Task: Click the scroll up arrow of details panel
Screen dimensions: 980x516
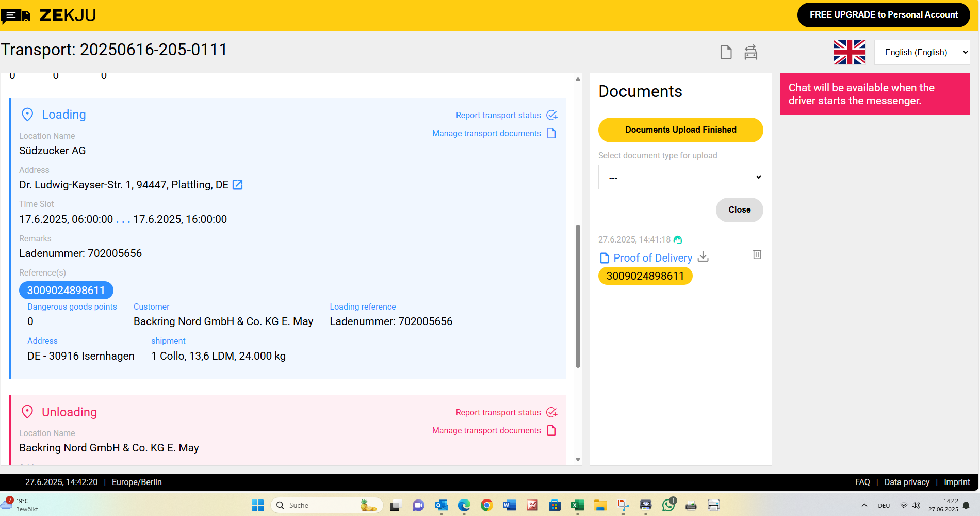Action: pyautogui.click(x=578, y=79)
